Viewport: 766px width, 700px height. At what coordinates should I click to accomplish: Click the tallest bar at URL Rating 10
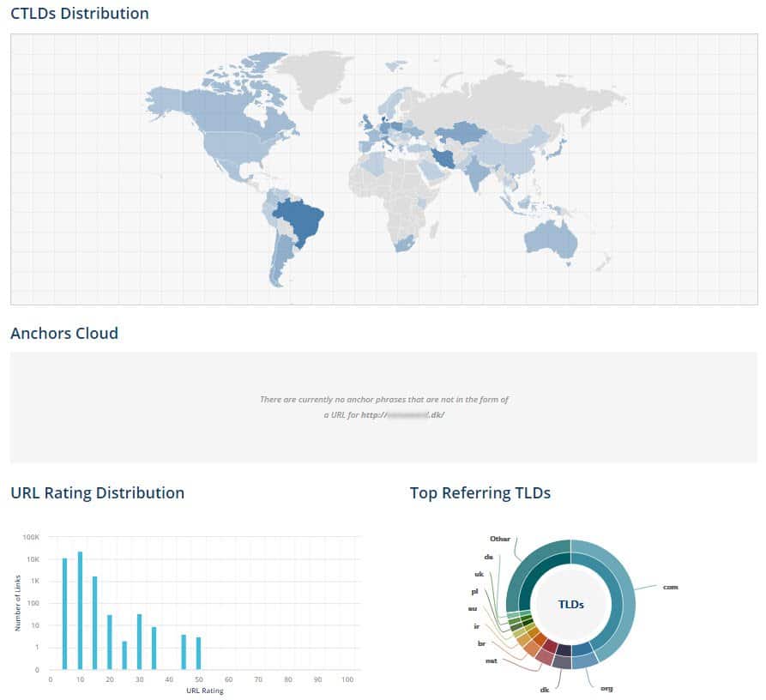80,610
